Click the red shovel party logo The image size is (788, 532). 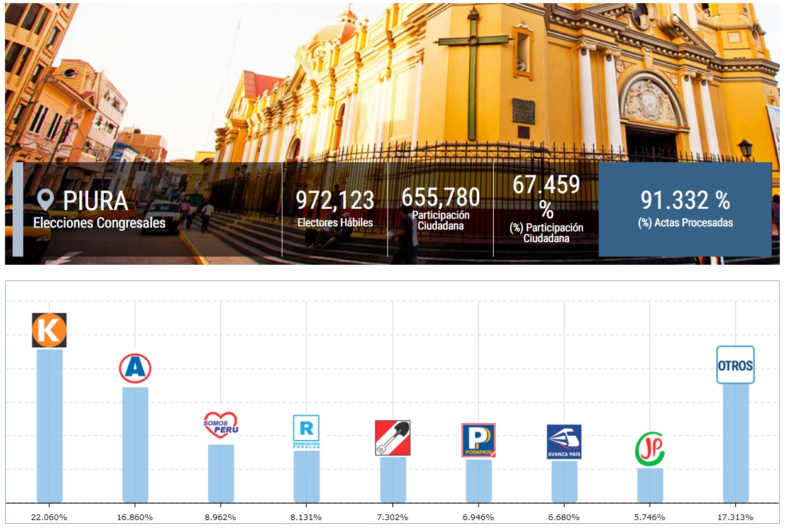click(x=392, y=438)
